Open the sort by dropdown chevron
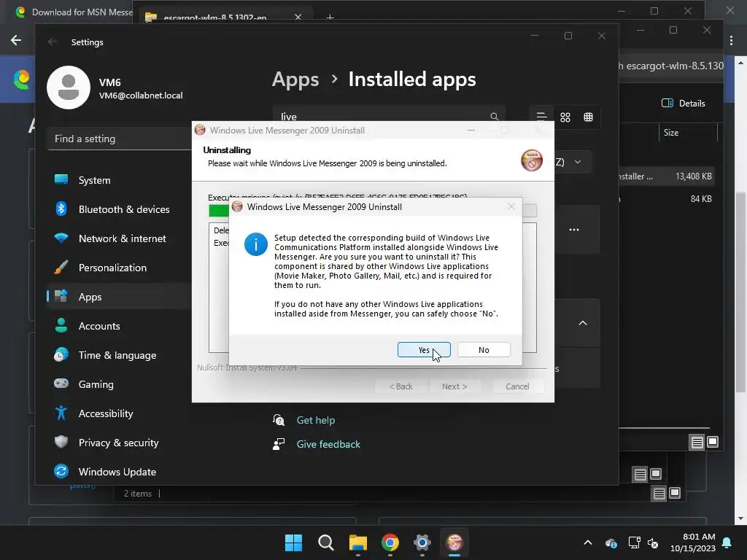Viewport: 747px width, 560px height. pos(578,162)
